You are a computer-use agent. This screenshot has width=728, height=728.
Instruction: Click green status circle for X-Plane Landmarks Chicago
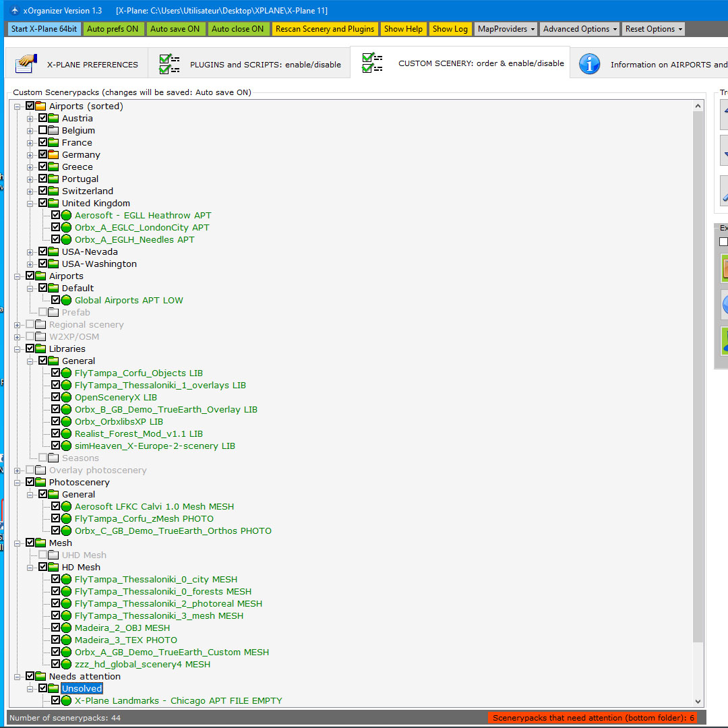pyautogui.click(x=66, y=700)
